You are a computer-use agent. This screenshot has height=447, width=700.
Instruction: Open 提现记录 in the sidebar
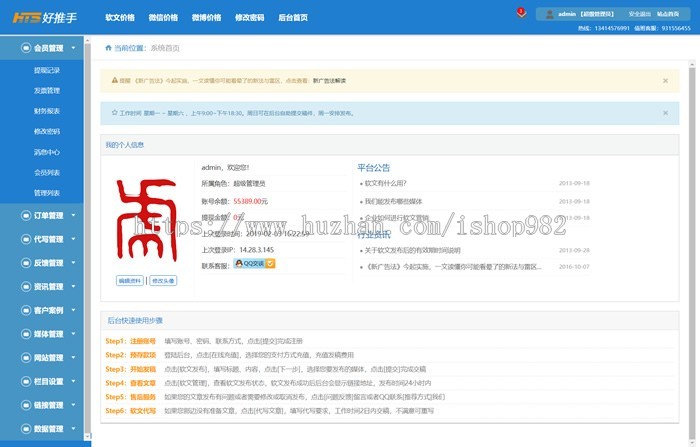tap(47, 70)
